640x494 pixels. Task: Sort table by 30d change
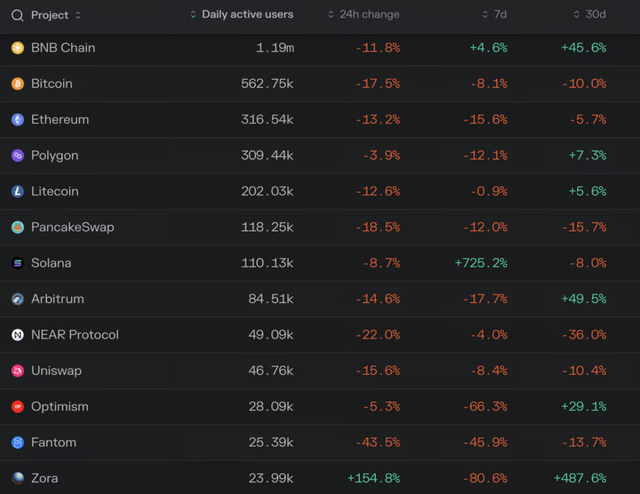(596, 15)
